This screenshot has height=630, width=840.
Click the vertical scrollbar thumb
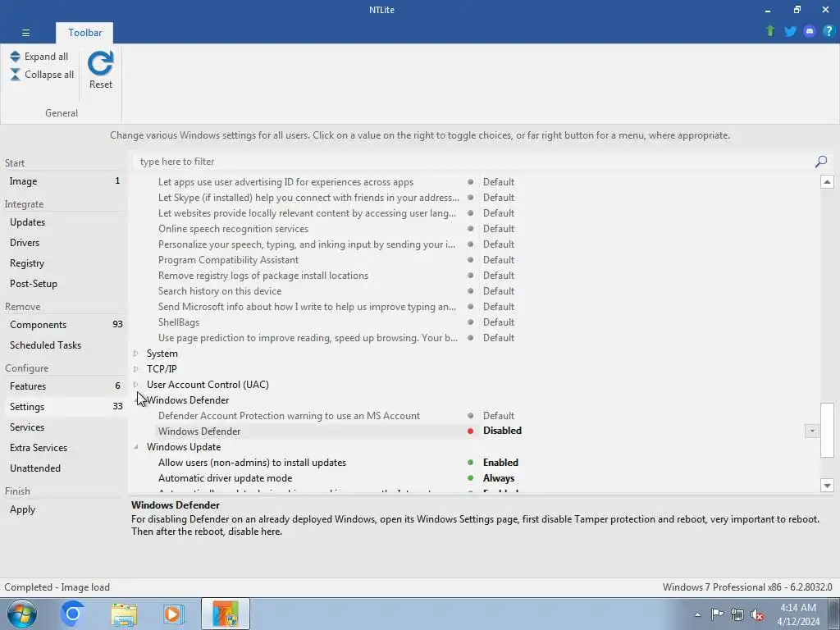tap(827, 430)
